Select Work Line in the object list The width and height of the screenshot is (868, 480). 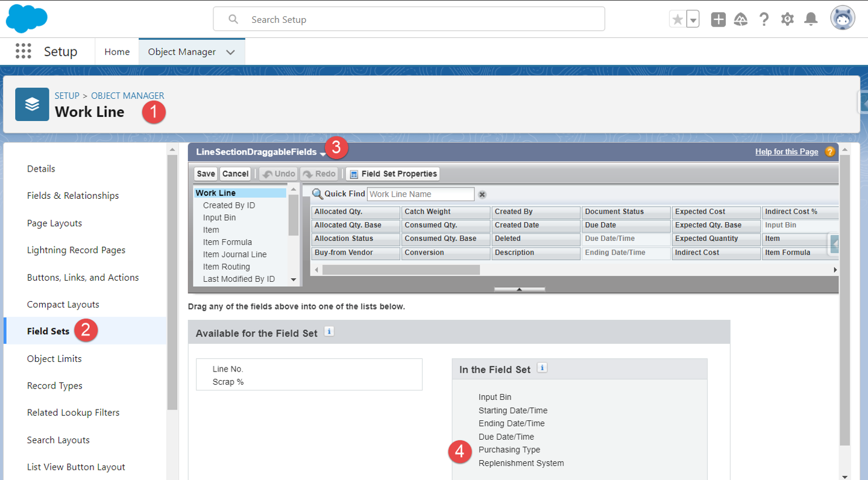240,193
